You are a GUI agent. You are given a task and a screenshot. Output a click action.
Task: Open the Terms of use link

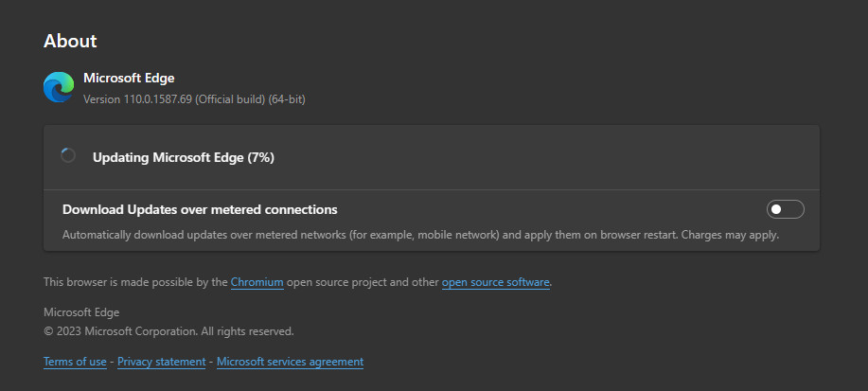click(x=75, y=362)
